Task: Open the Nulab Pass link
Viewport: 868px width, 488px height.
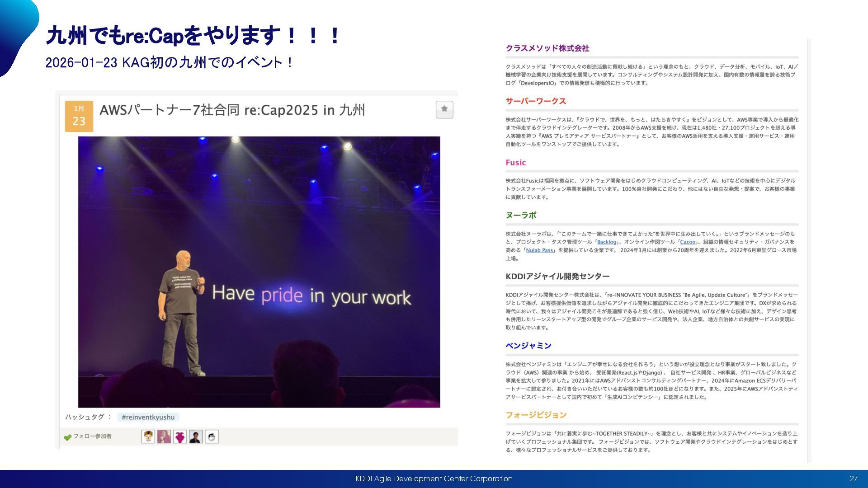Action: (x=539, y=250)
